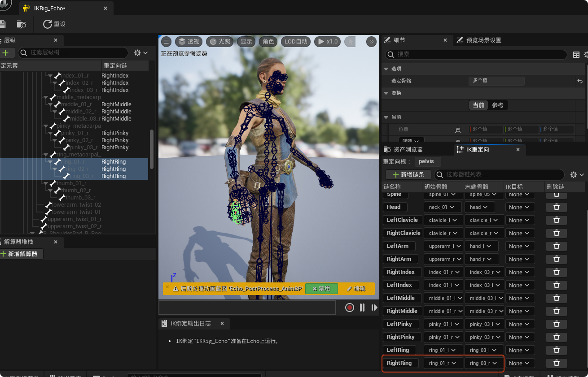Pause the animation preview
Viewport: 588px width, 377px height.
362,308
